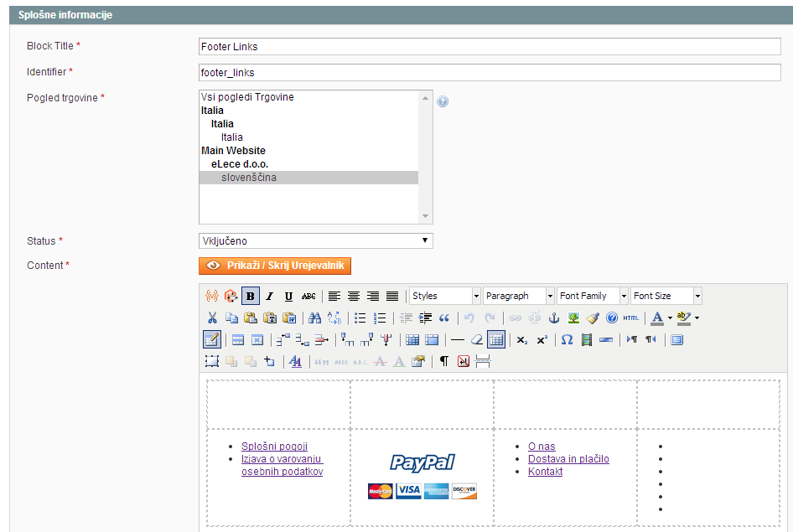Click Insert column after icon
The image size is (793, 532).
(366, 339)
